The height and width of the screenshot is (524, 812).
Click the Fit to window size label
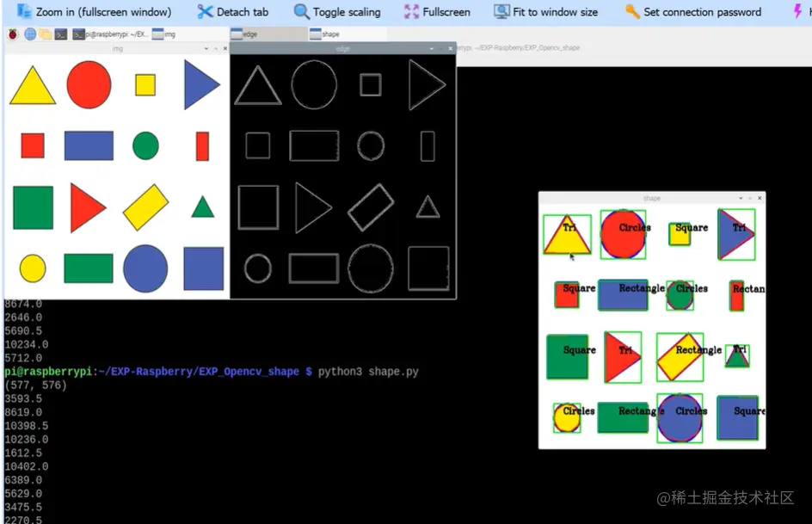pyautogui.click(x=555, y=12)
